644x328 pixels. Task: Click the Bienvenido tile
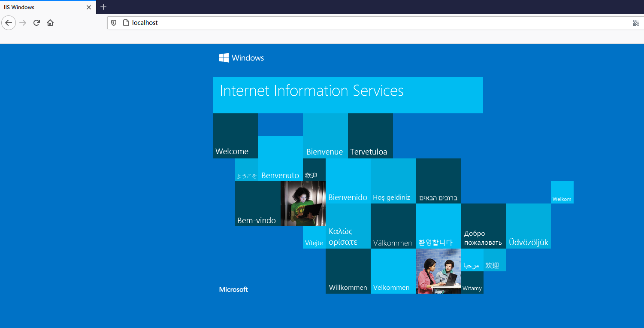coord(348,181)
